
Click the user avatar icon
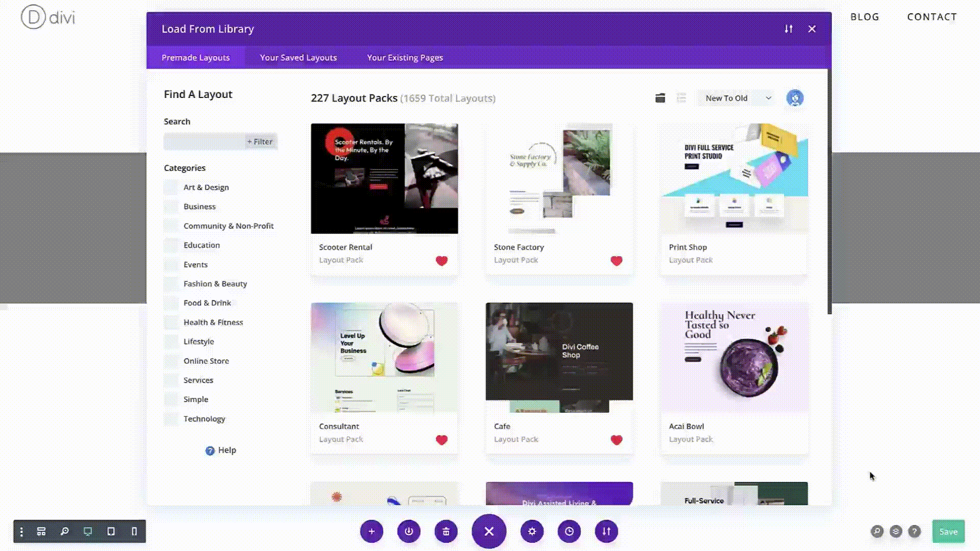tap(795, 98)
